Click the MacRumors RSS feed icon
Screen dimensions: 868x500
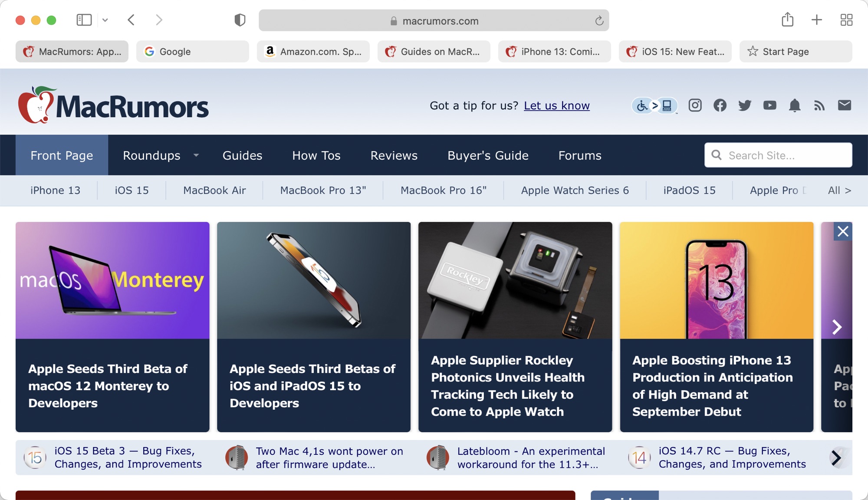(820, 106)
